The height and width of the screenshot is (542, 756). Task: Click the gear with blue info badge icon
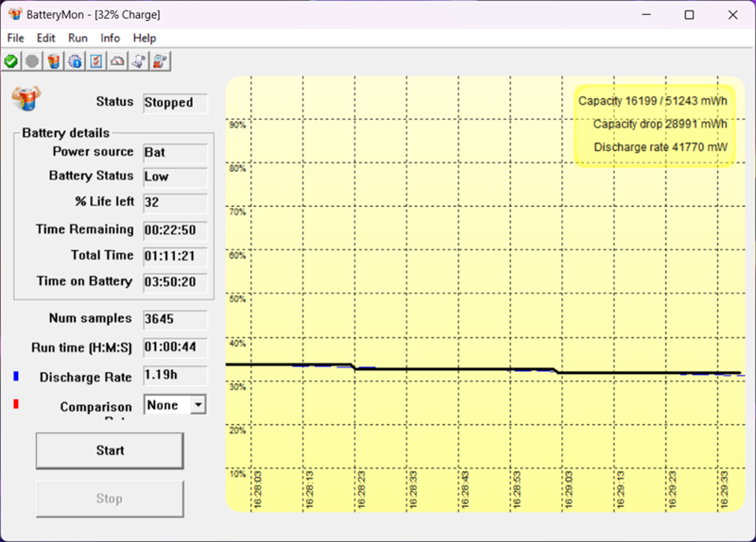pyautogui.click(x=75, y=61)
